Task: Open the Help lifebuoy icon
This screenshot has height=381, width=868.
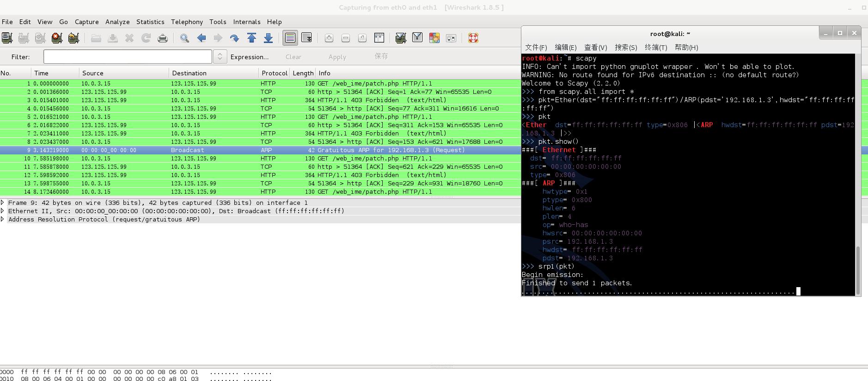Action: tap(473, 38)
